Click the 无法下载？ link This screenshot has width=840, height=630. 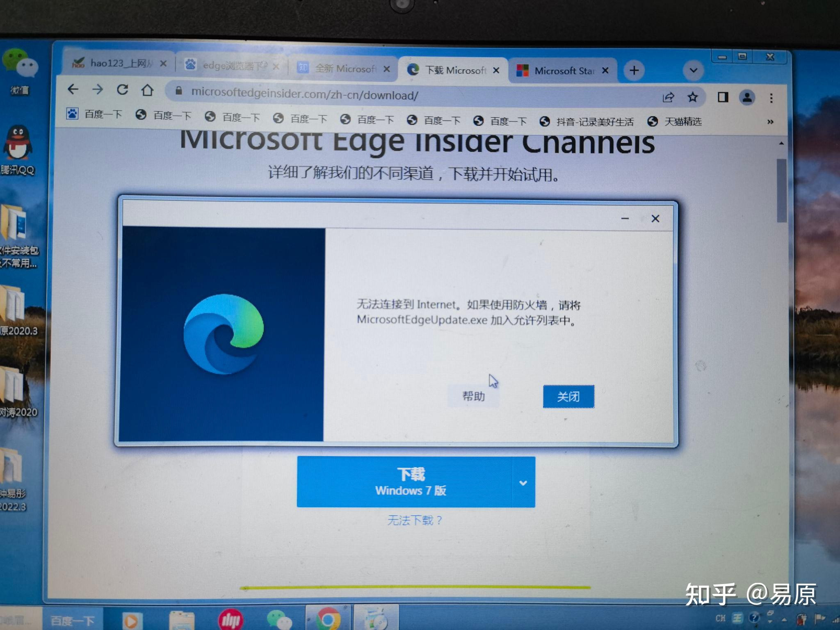pos(415,520)
